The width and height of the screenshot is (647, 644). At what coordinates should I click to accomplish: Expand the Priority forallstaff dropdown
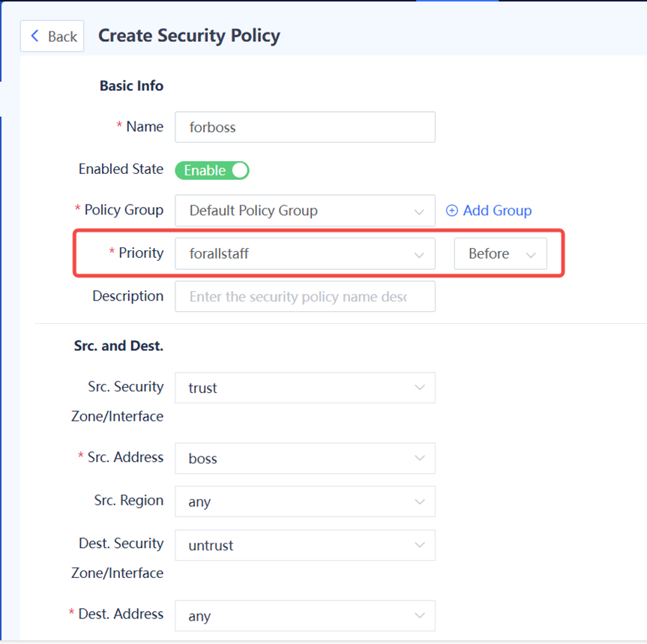[304, 254]
